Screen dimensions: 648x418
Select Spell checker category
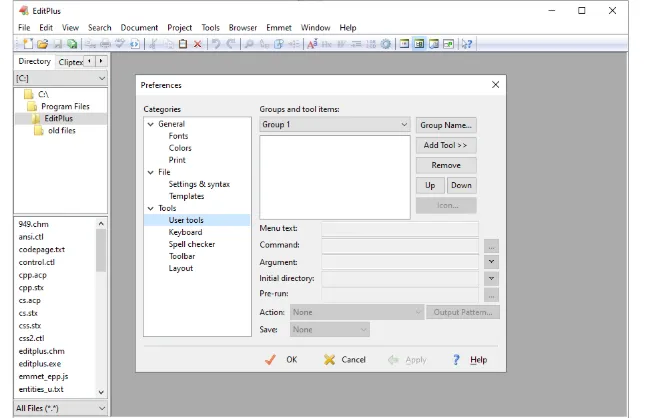192,244
